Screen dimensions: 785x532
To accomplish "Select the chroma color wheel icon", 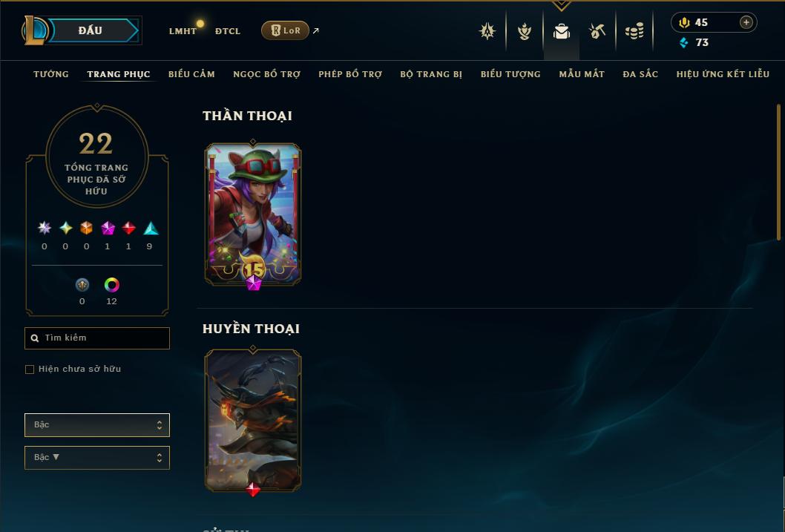I will pos(111,285).
